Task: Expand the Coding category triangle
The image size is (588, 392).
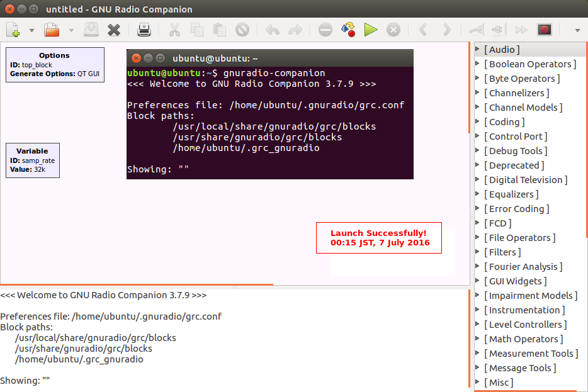Action: coord(477,121)
